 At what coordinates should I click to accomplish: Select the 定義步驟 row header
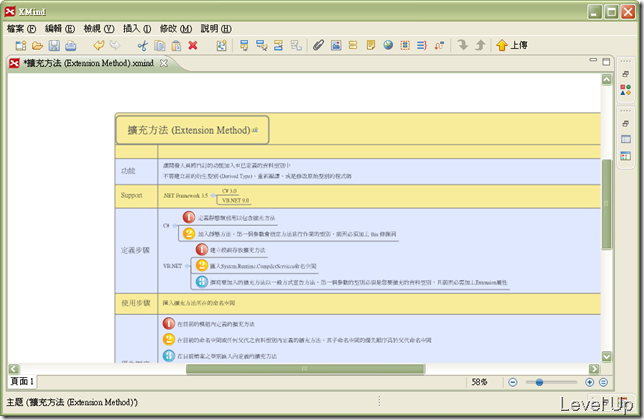coord(136,250)
